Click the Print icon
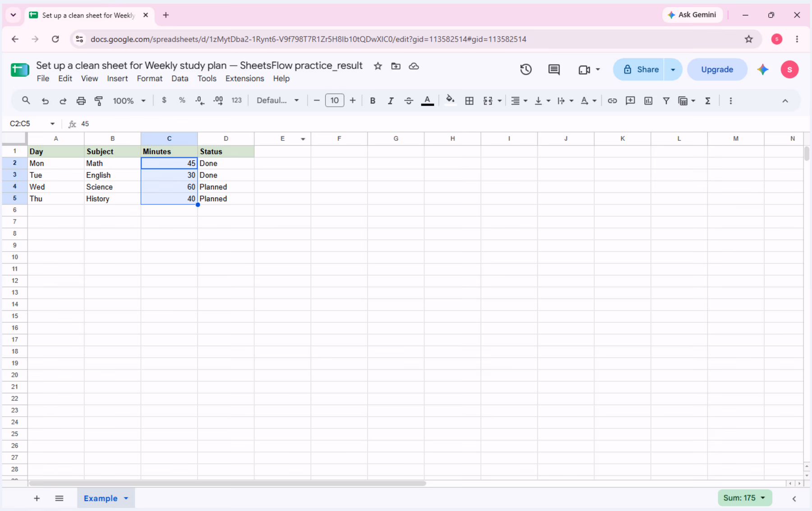 (81, 101)
